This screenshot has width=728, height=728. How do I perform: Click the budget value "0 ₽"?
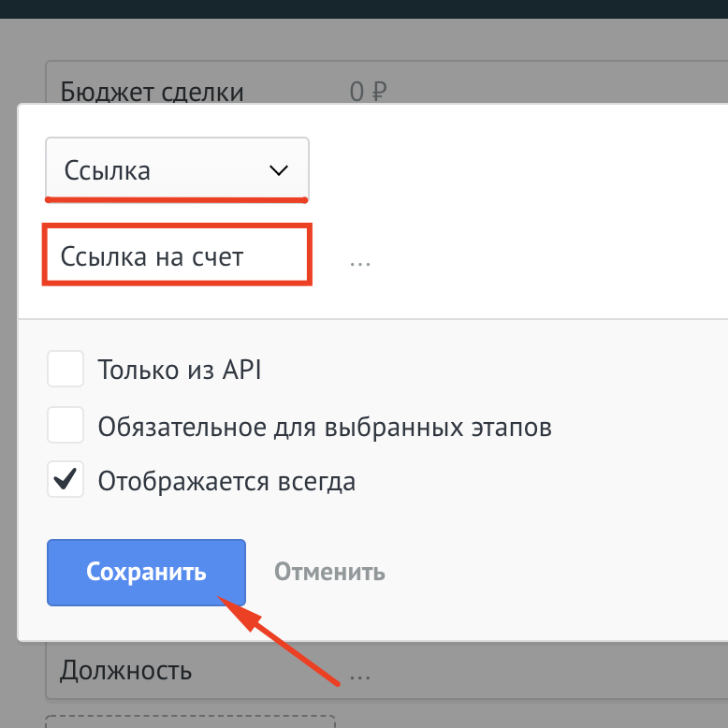(368, 92)
